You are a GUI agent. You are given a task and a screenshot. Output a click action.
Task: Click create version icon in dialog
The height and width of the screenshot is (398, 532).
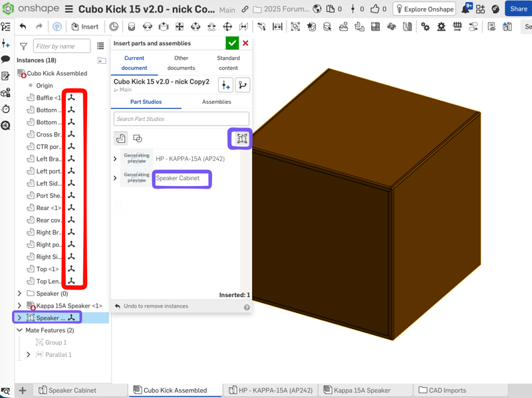point(225,86)
